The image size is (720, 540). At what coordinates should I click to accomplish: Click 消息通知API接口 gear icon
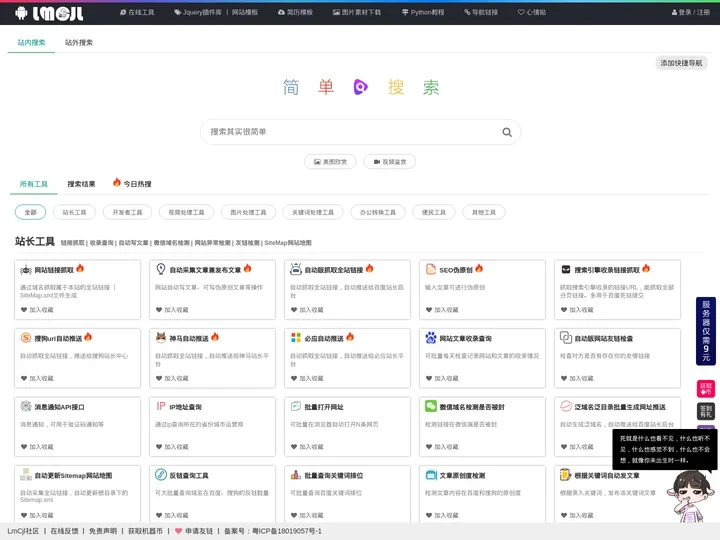pyautogui.click(x=26, y=406)
